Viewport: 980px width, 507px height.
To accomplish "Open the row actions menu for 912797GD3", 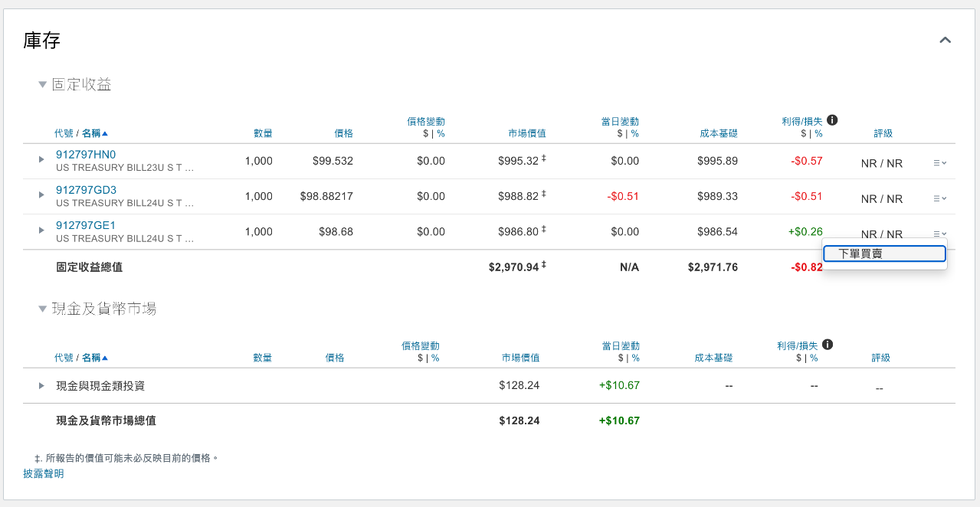I will [939, 198].
